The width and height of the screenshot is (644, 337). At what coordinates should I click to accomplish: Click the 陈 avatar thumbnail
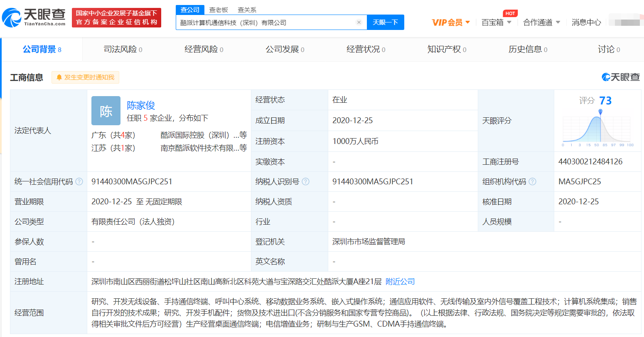pos(106,111)
